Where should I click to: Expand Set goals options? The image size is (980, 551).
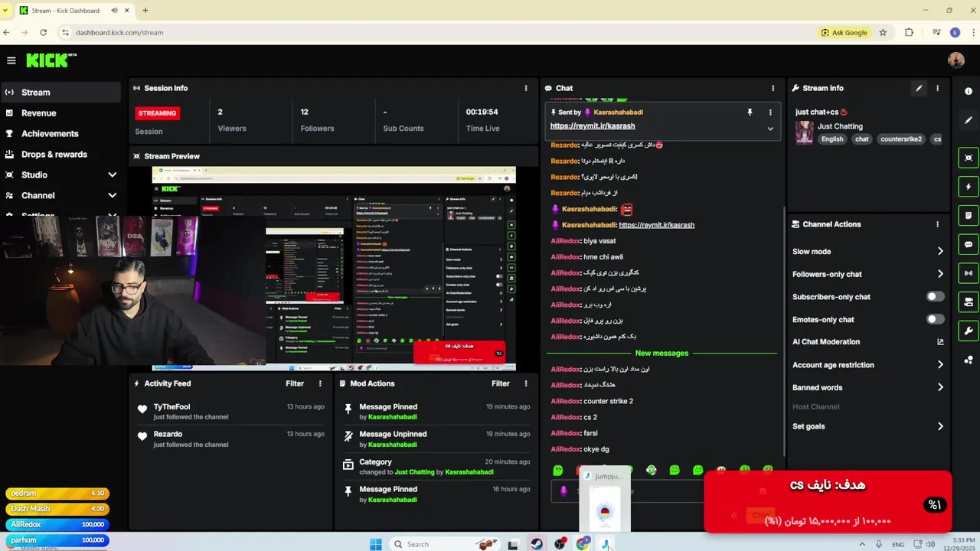click(x=940, y=426)
